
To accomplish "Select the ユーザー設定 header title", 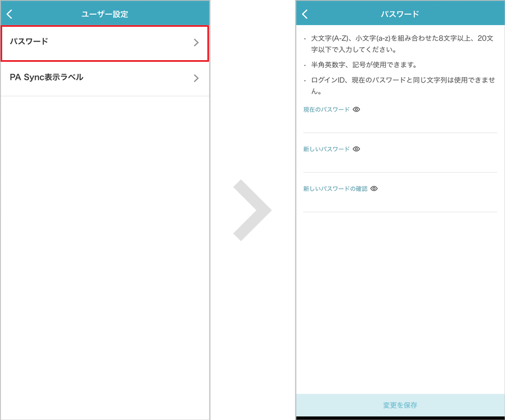I will click(105, 14).
